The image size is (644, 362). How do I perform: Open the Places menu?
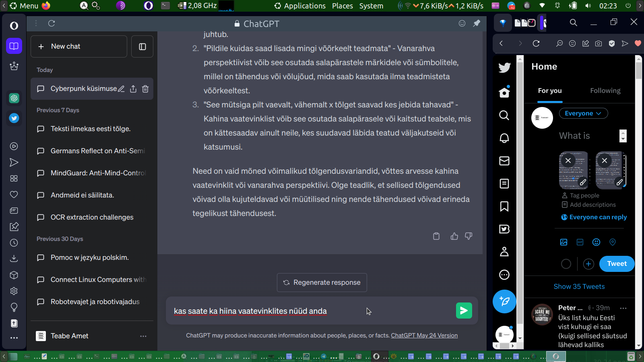coord(343,6)
